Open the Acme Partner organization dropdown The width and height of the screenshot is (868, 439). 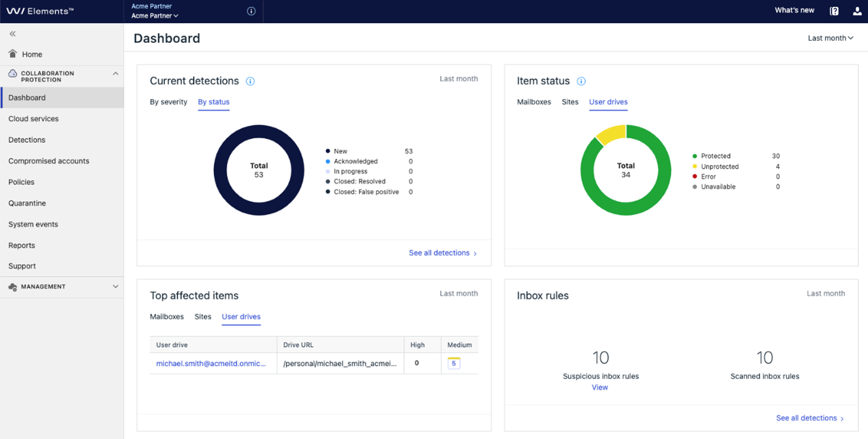pyautogui.click(x=155, y=16)
